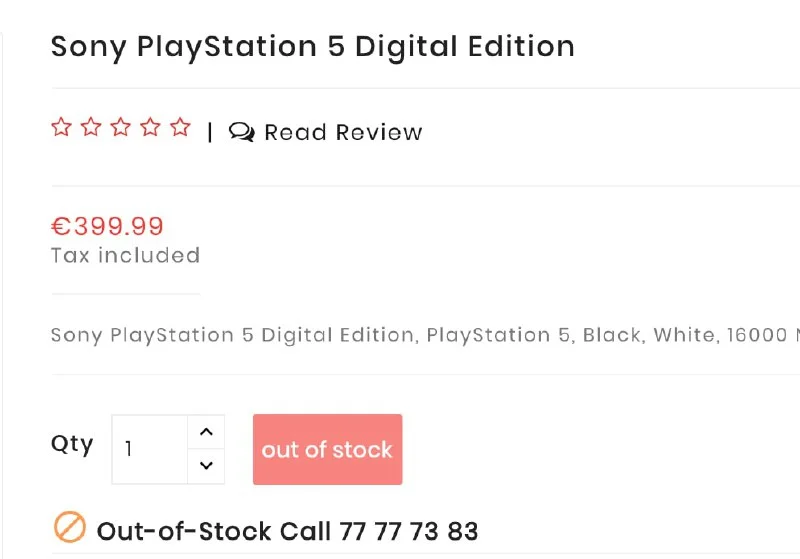Click the first rating star
This screenshot has height=559, width=800.
pos(61,128)
